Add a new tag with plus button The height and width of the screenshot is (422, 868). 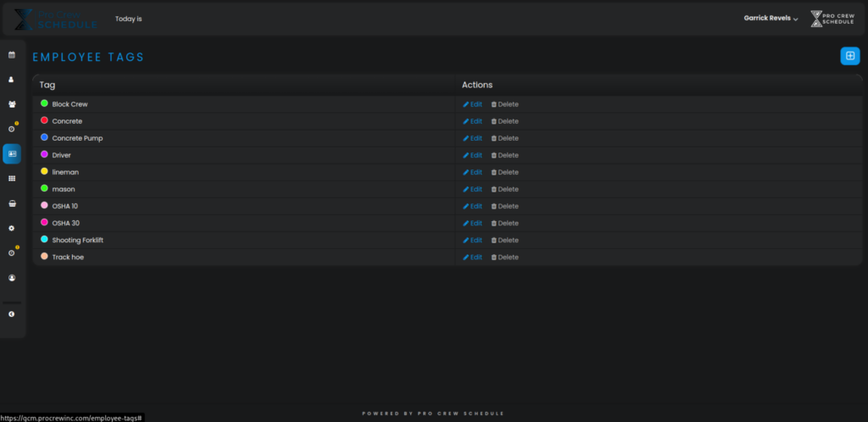click(x=849, y=56)
